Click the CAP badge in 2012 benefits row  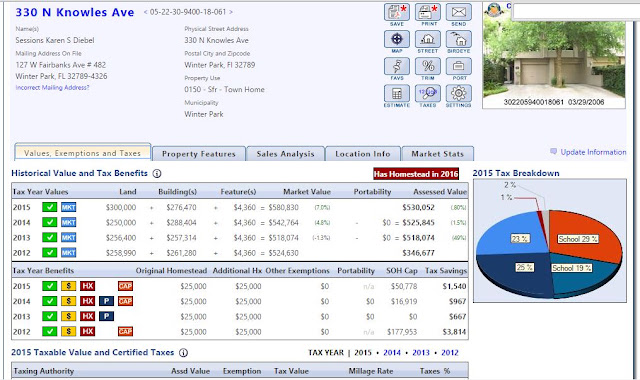[x=125, y=331]
